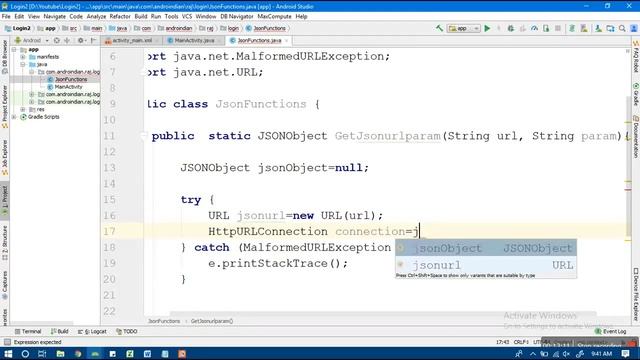Open the Windows notification center icon
Screen dimensions: 640x360
tap(625, 354)
